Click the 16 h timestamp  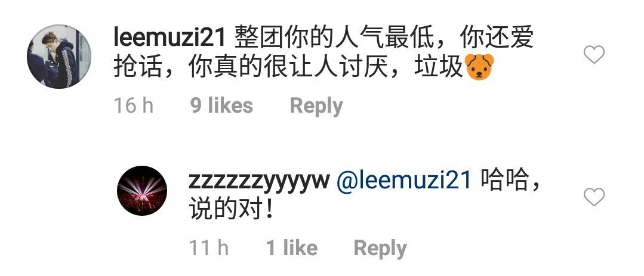point(134,106)
